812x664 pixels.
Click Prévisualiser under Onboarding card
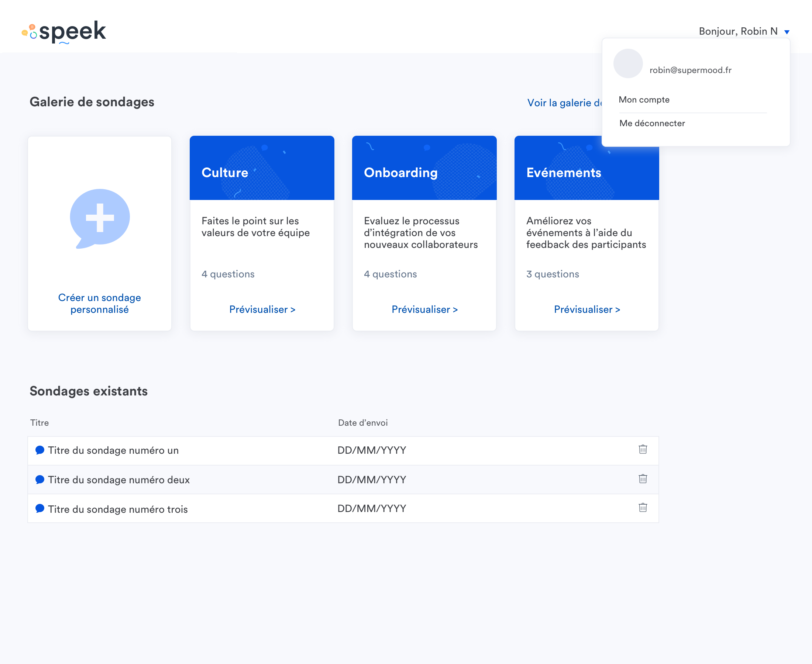coord(424,309)
